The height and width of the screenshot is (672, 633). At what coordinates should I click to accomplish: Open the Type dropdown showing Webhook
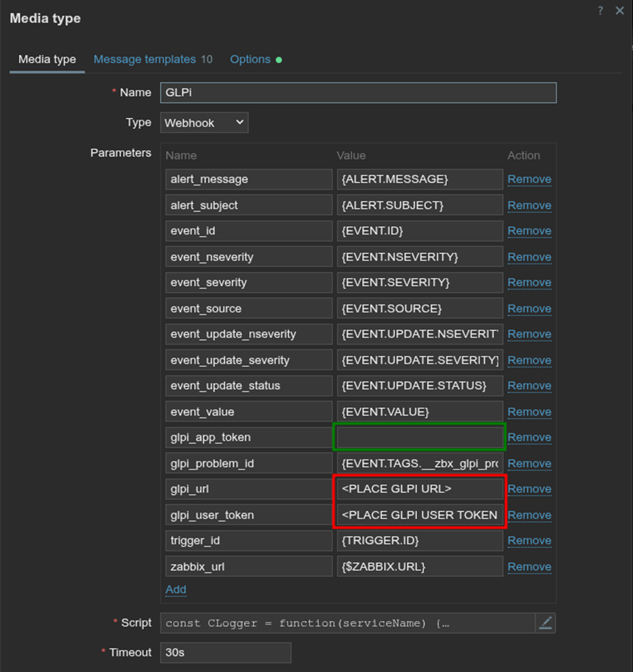[204, 122]
